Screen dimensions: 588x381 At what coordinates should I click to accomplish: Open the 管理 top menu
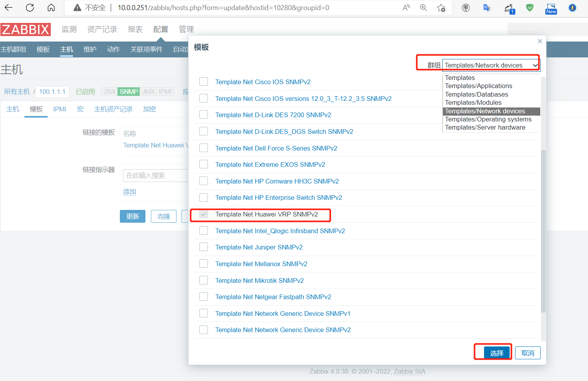point(186,29)
